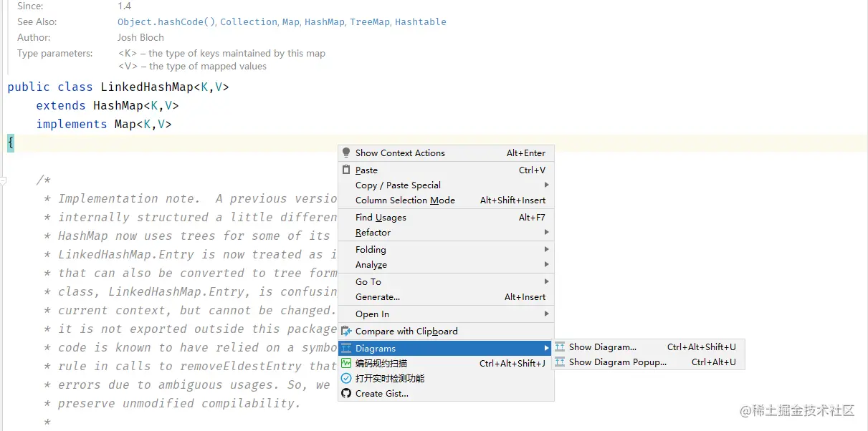
Task: Open the HashMap link in See Also
Action: [325, 21]
